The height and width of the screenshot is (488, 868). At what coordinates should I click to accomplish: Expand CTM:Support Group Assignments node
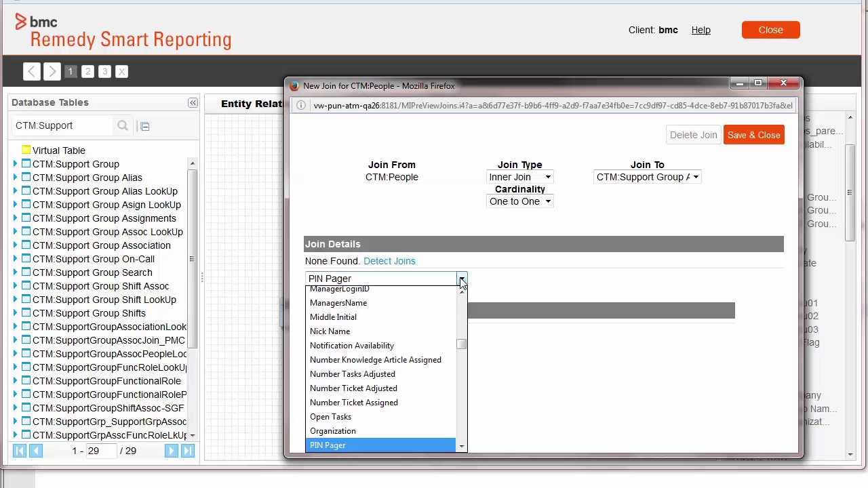16,218
